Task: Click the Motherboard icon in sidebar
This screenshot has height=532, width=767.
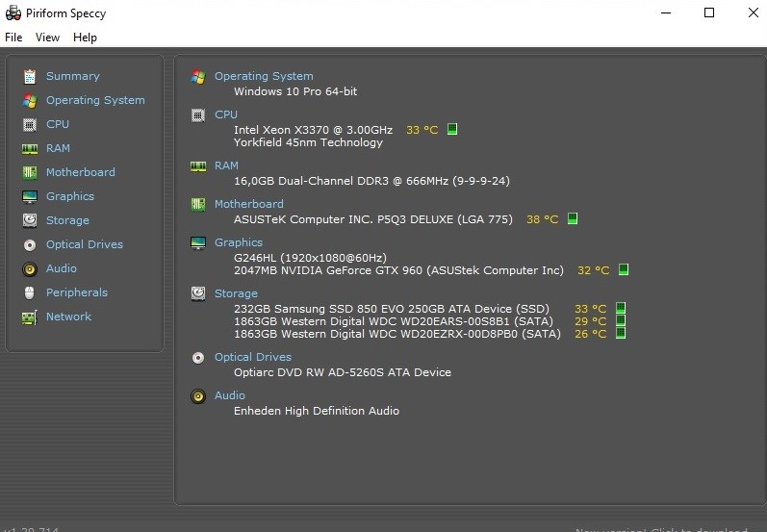Action: point(29,172)
